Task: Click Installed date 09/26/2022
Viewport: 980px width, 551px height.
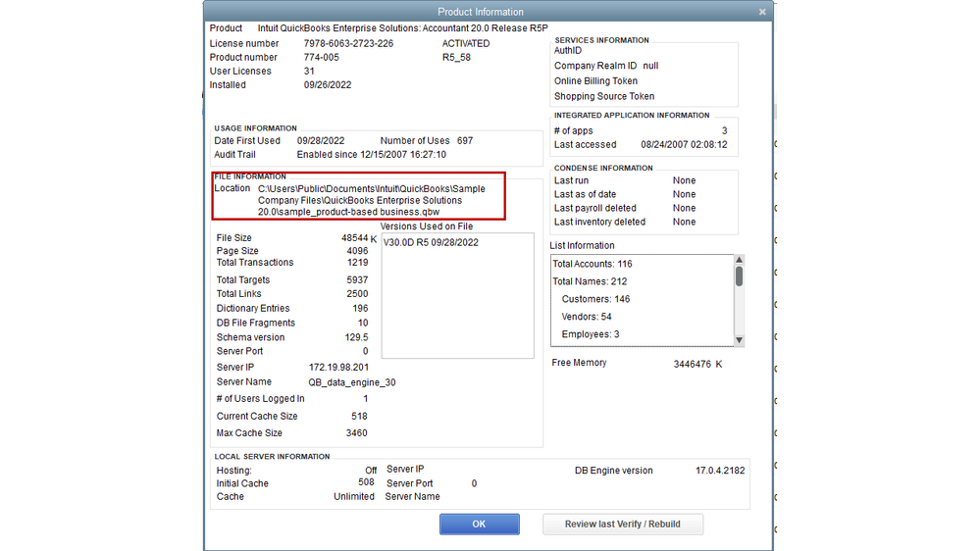Action: pyautogui.click(x=328, y=85)
